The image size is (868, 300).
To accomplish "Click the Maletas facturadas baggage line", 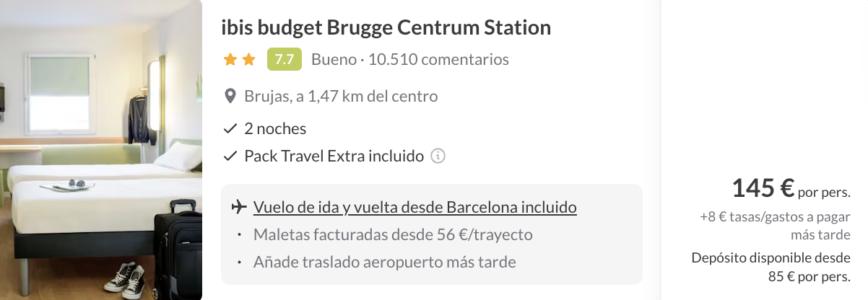I will point(394,235).
